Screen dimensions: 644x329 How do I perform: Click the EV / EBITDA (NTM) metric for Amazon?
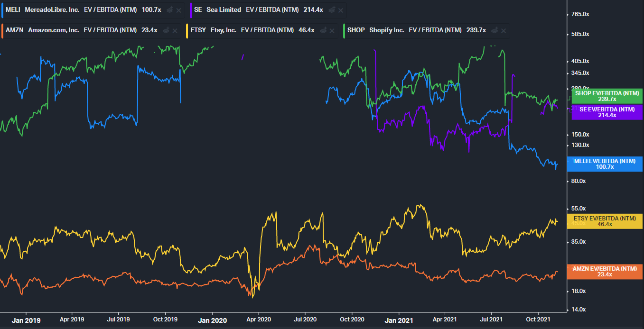[x=110, y=30]
